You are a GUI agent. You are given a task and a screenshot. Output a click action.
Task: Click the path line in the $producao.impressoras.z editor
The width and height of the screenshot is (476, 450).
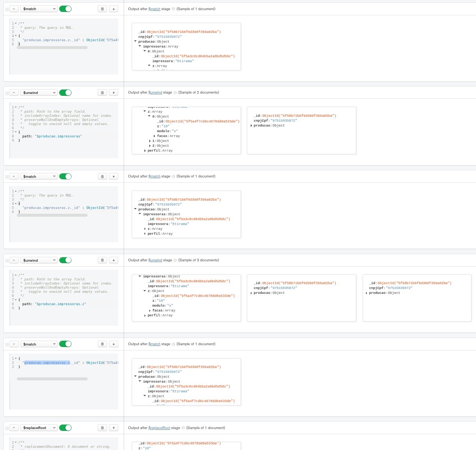(x=54, y=304)
